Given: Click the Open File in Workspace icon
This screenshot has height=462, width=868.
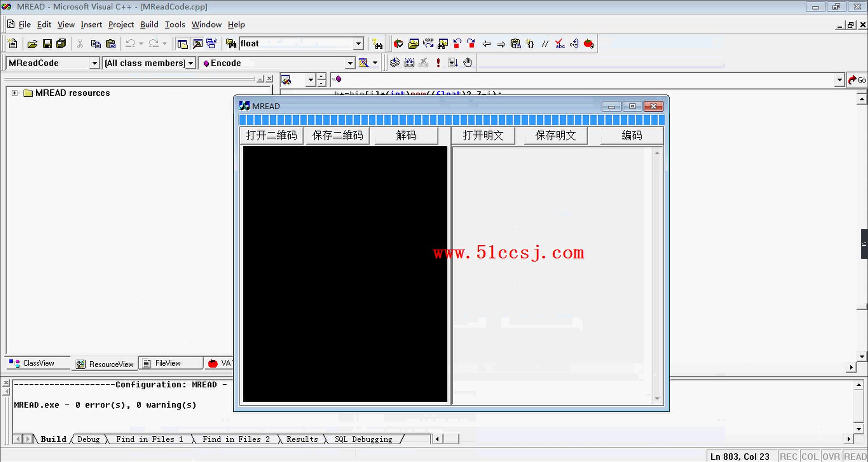Looking at the screenshot, I should (413, 44).
